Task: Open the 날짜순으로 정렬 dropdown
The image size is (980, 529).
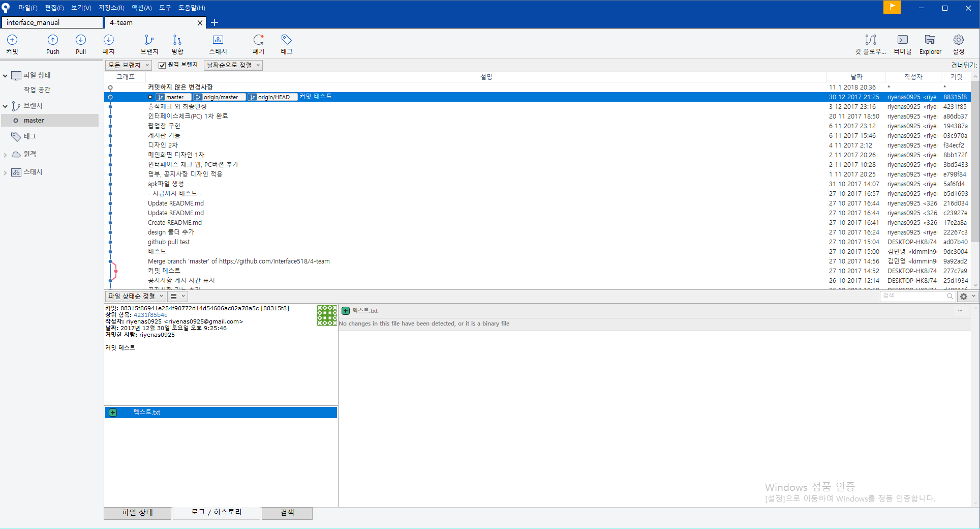Action: coord(233,65)
